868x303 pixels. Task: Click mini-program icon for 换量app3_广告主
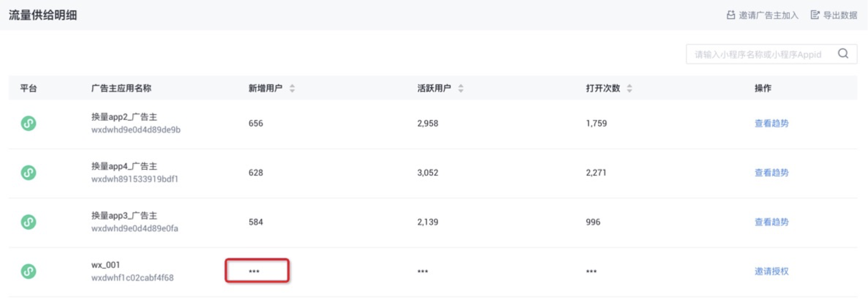[29, 222]
